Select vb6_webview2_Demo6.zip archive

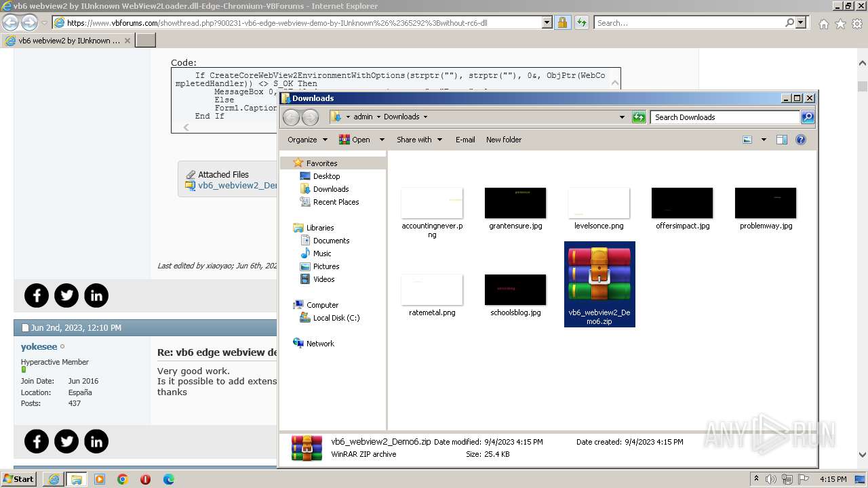(599, 284)
